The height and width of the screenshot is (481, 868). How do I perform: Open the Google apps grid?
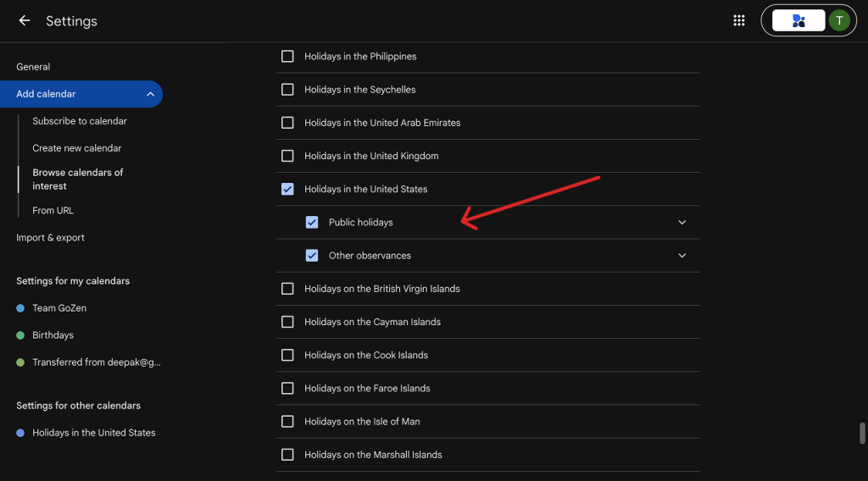(739, 20)
